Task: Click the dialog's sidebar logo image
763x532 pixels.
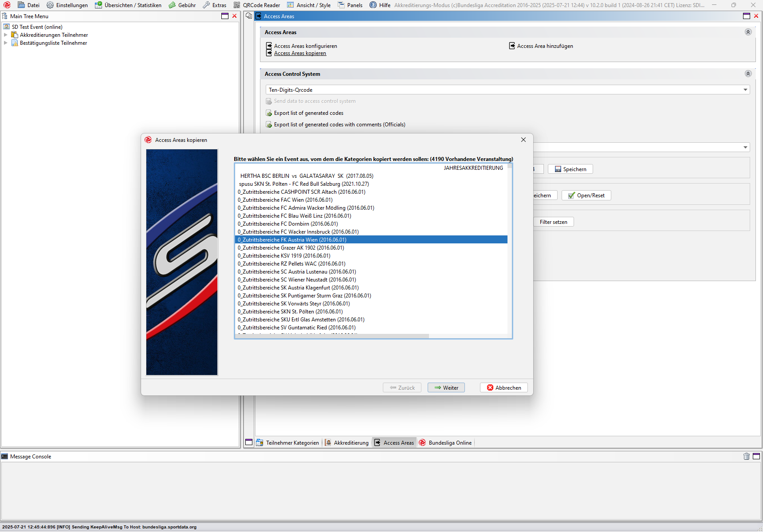Action: coord(182,262)
